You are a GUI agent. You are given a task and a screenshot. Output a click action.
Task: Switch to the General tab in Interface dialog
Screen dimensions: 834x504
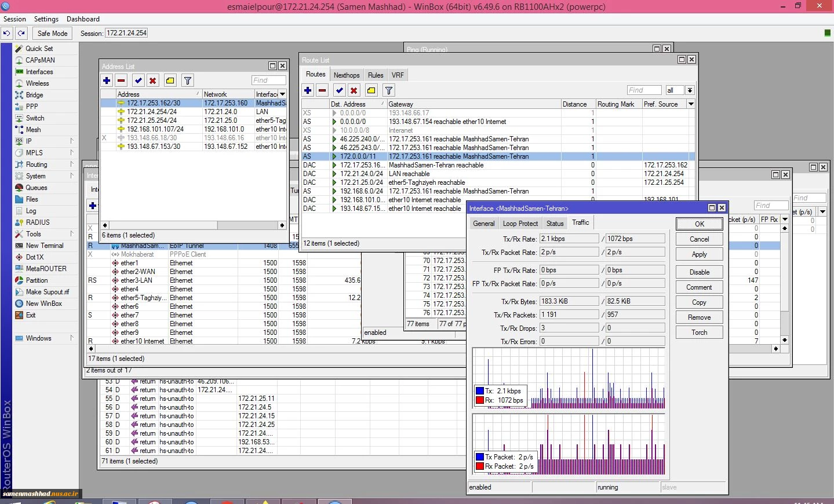(x=484, y=224)
